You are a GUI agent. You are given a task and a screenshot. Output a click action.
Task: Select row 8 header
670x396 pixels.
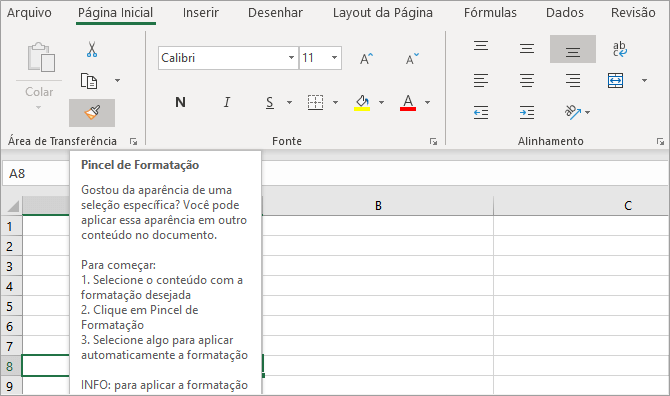pos(11,366)
